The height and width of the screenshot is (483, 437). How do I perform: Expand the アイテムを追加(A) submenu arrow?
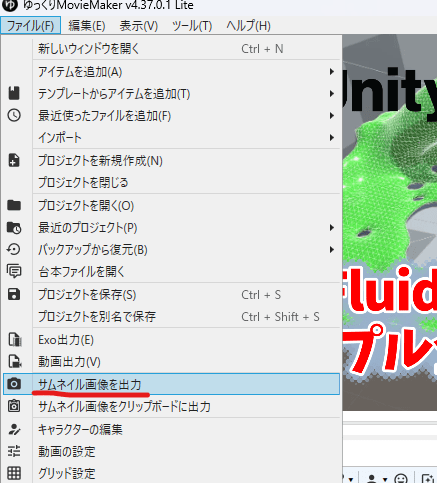point(331,72)
